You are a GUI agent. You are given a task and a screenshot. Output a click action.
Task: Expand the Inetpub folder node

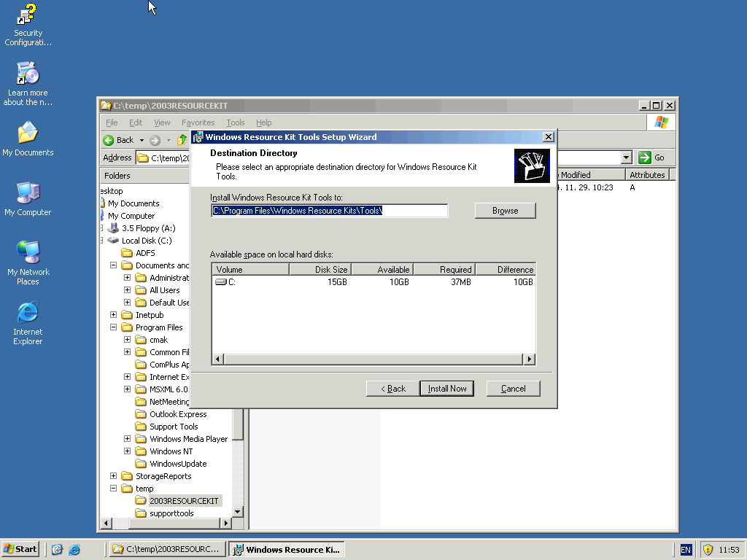pyautogui.click(x=113, y=315)
